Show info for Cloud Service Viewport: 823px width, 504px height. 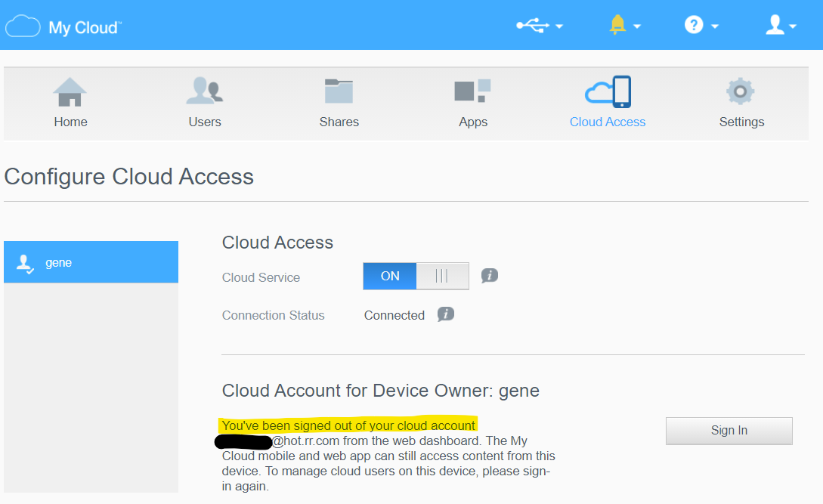click(x=489, y=276)
